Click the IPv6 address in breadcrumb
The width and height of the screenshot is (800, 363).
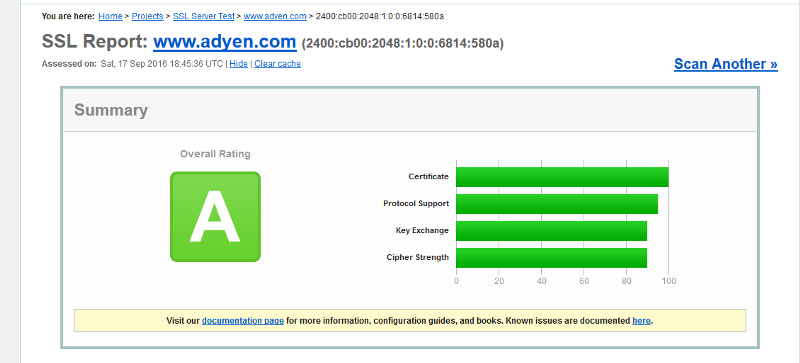tap(380, 16)
